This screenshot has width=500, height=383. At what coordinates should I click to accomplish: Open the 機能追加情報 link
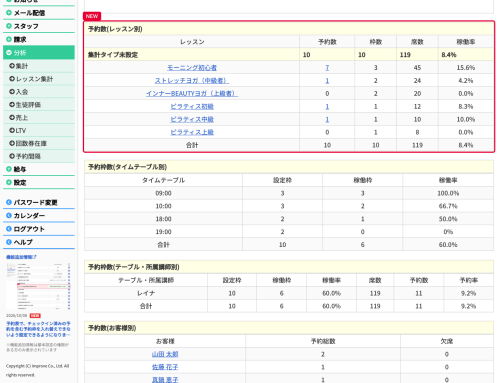pyautogui.click(x=21, y=257)
